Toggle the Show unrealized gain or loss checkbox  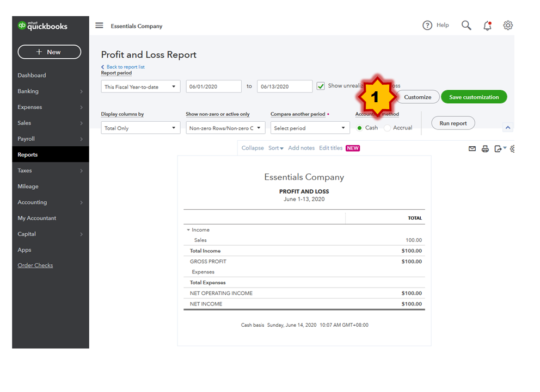point(321,86)
